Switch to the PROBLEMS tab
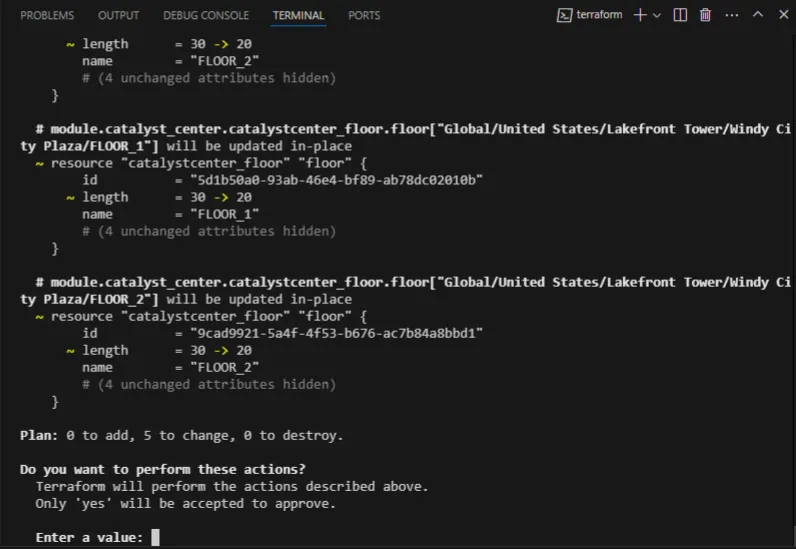Image resolution: width=796 pixels, height=549 pixels. click(47, 16)
